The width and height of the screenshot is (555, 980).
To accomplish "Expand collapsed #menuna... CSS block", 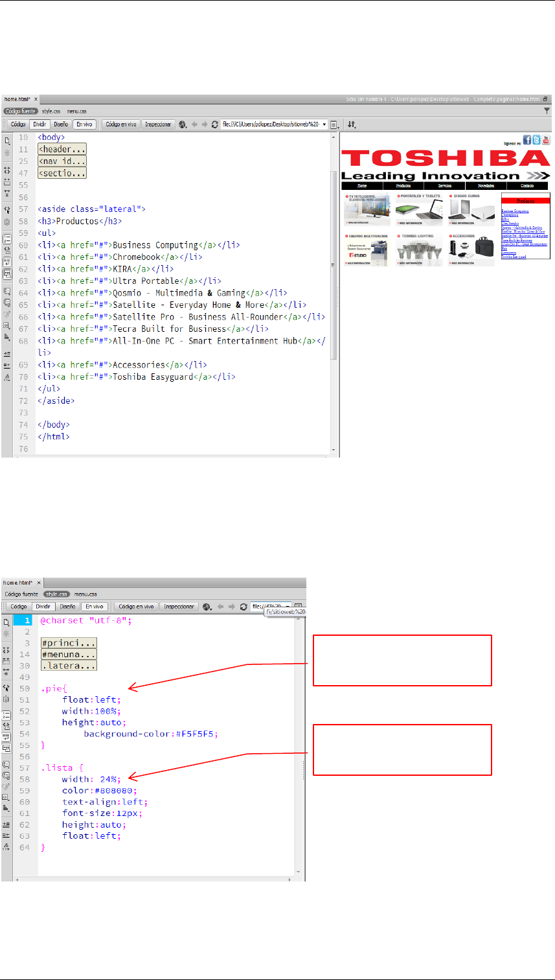I will [x=69, y=654].
